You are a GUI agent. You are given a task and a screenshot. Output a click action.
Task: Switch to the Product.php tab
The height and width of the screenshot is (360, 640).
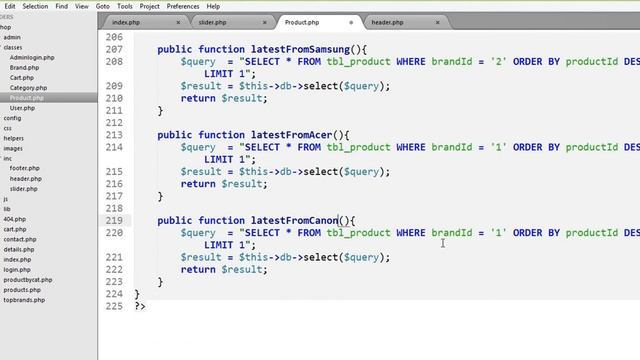coord(302,22)
